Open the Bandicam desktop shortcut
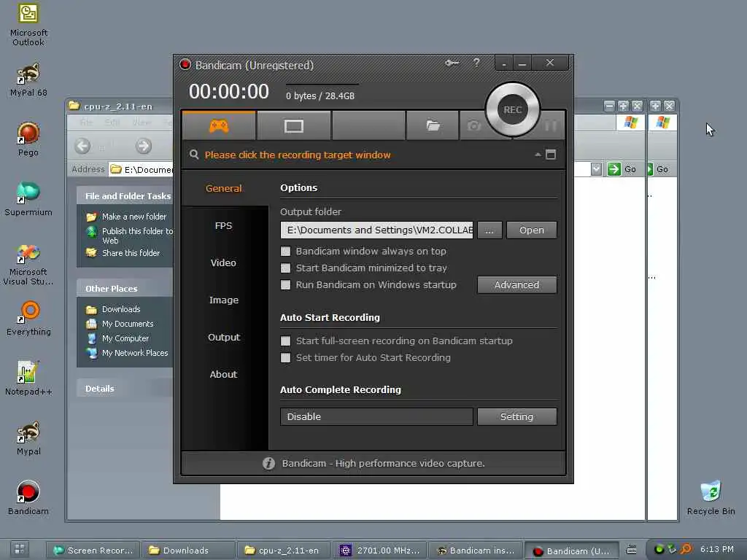The height and width of the screenshot is (560, 747). point(28,498)
